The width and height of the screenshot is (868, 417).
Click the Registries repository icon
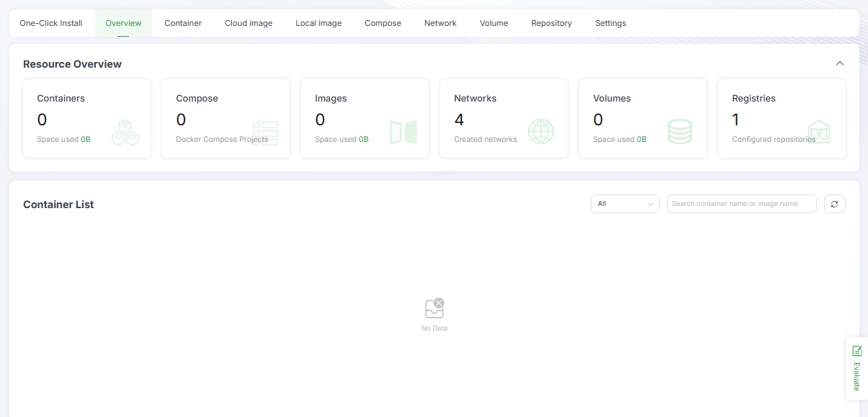[819, 132]
